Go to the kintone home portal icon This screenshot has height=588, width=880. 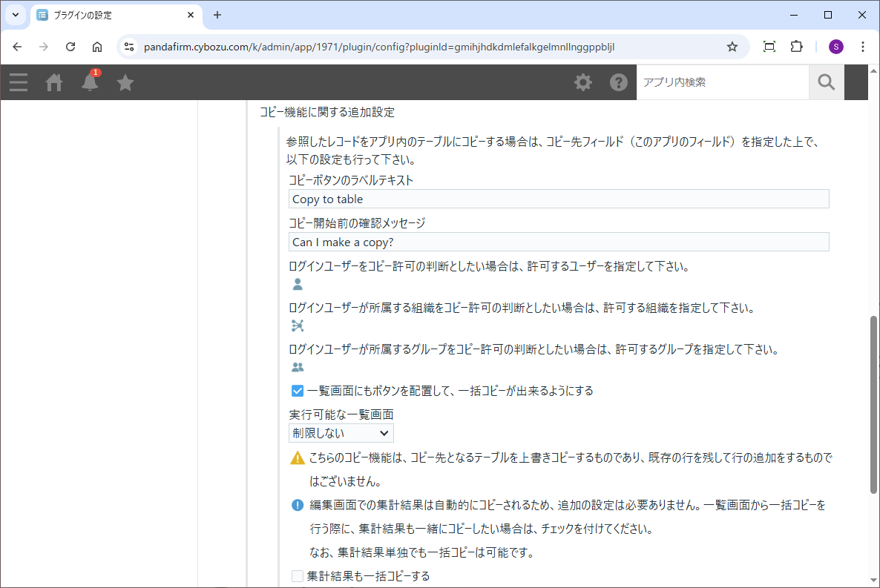click(x=54, y=82)
